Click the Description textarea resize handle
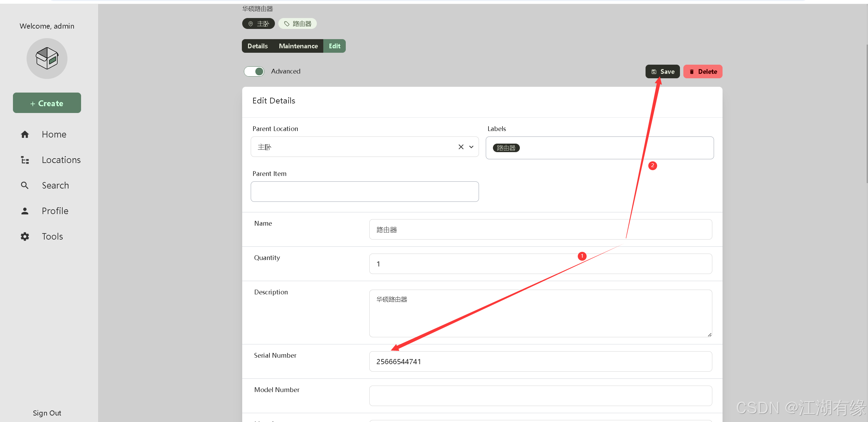 click(709, 335)
